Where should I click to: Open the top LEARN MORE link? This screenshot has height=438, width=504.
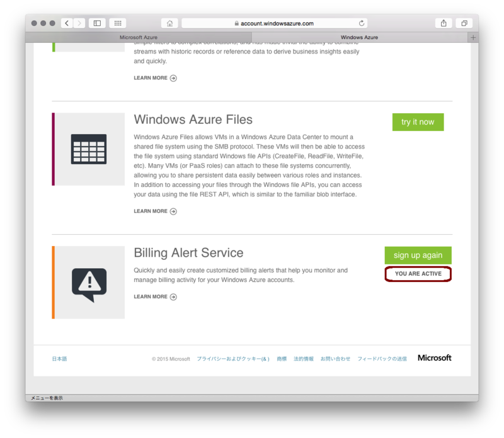155,77
